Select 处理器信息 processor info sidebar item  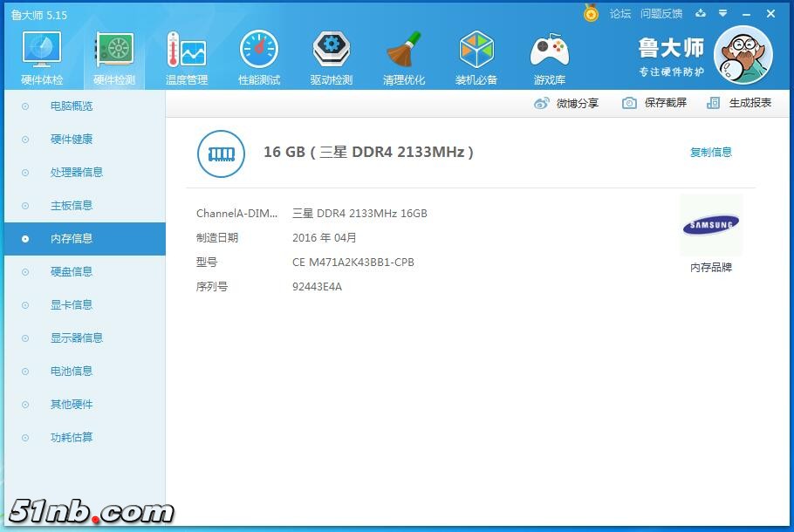(x=77, y=173)
